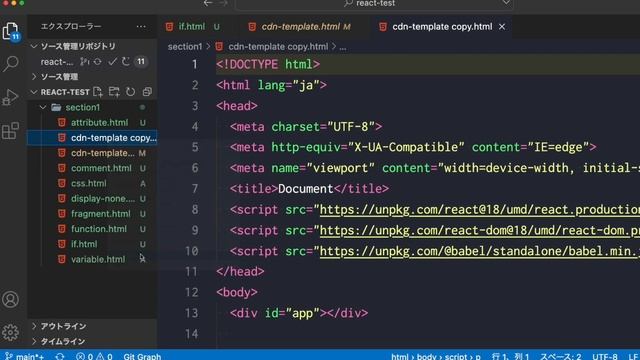Open the react unpkg script URL

(x=479, y=210)
